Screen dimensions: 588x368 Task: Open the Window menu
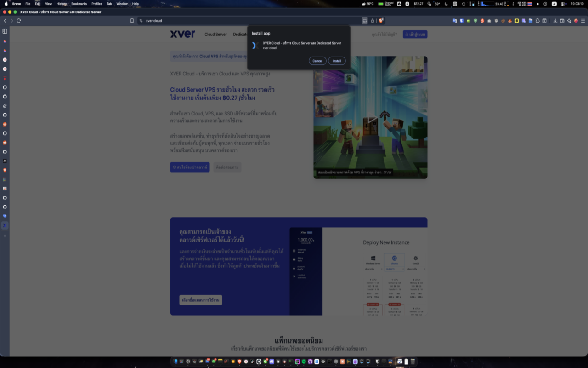[x=122, y=4]
